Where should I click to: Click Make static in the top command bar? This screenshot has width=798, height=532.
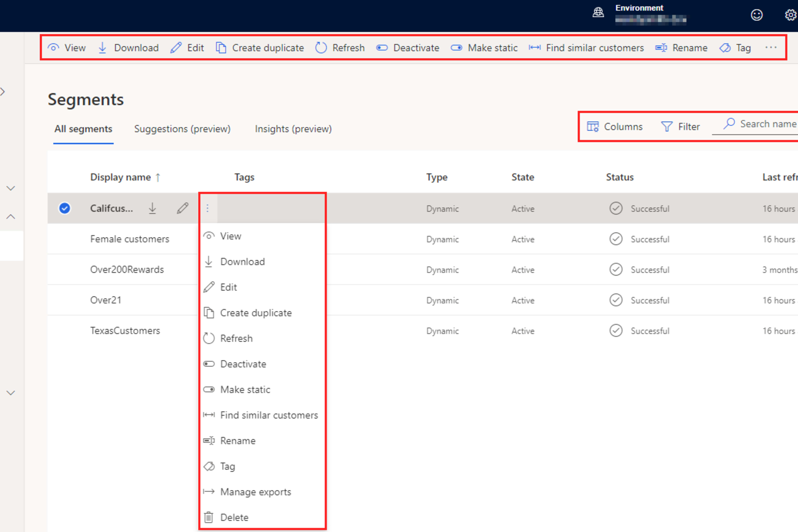point(484,48)
